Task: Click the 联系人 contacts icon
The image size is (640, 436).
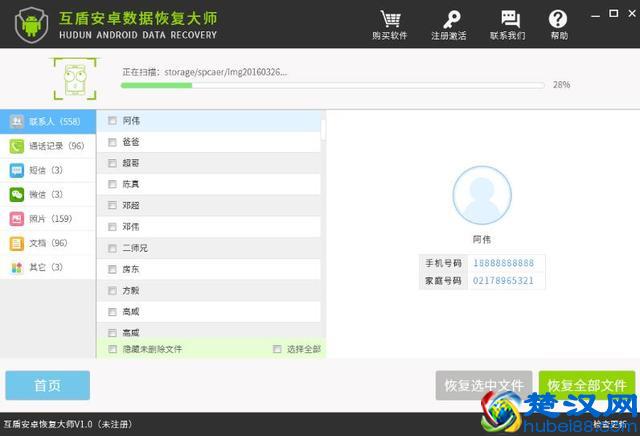Action: pos(17,122)
